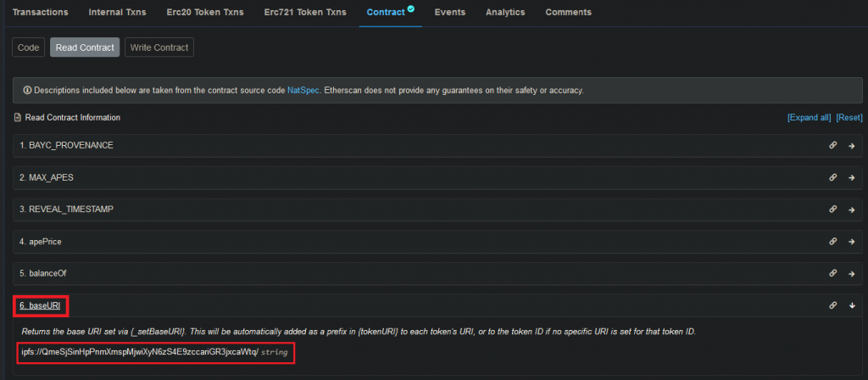Screen dimensions: 868x380
Task: Click the 2. MAX_APES row label
Action: coord(47,177)
